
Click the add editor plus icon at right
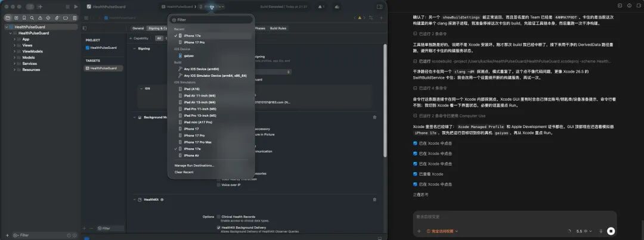coord(381,18)
